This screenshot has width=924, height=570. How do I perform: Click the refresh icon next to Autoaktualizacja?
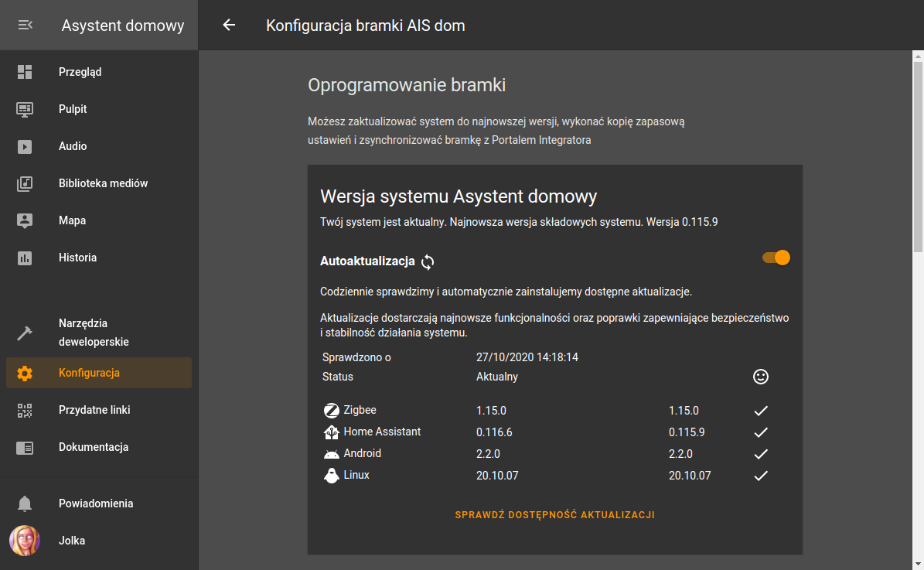[428, 262]
